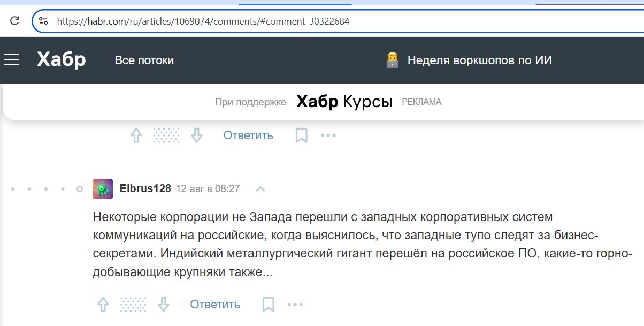The width and height of the screenshot is (644, 326).
Task: Go to Хабр home via logo
Action: 61,60
